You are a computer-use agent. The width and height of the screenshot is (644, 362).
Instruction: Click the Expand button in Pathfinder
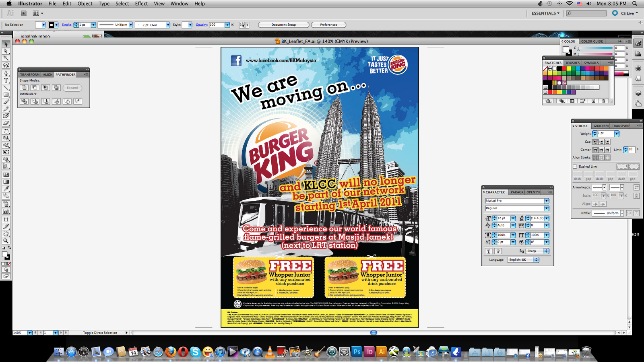click(x=72, y=88)
